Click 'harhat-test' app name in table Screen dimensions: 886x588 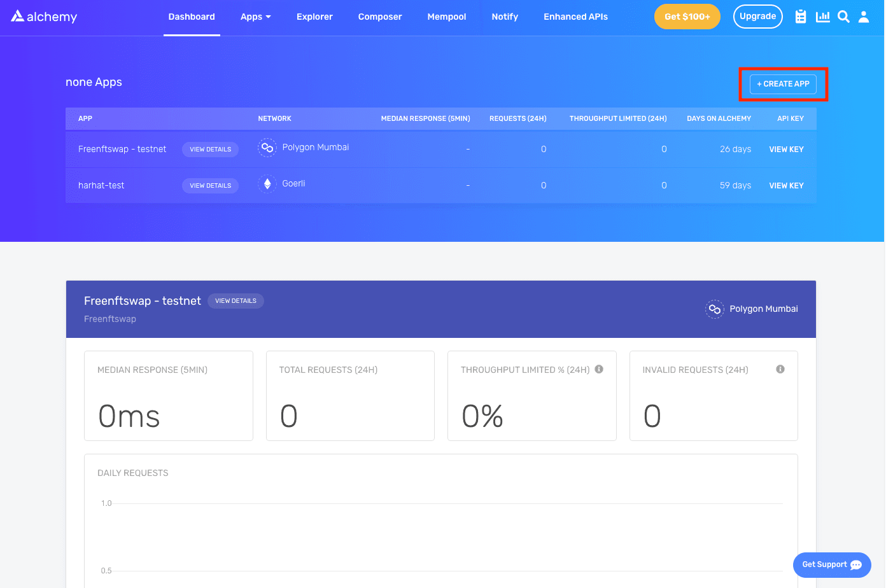tap(101, 185)
